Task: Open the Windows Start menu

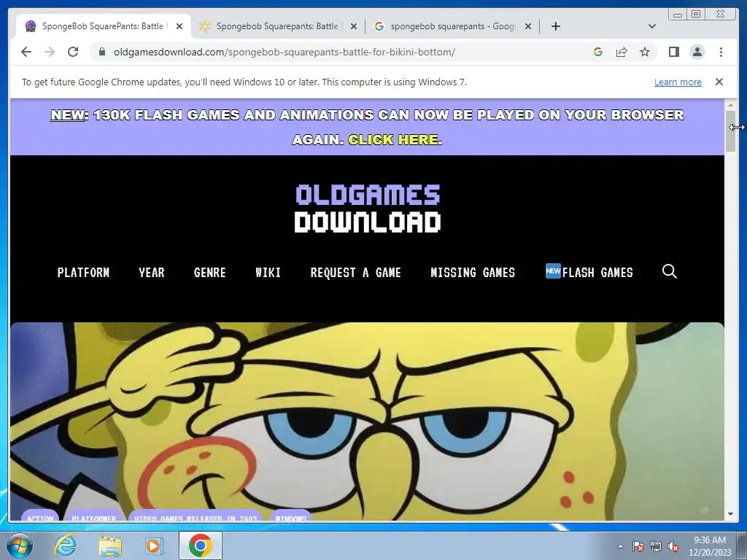Action: coord(19,545)
